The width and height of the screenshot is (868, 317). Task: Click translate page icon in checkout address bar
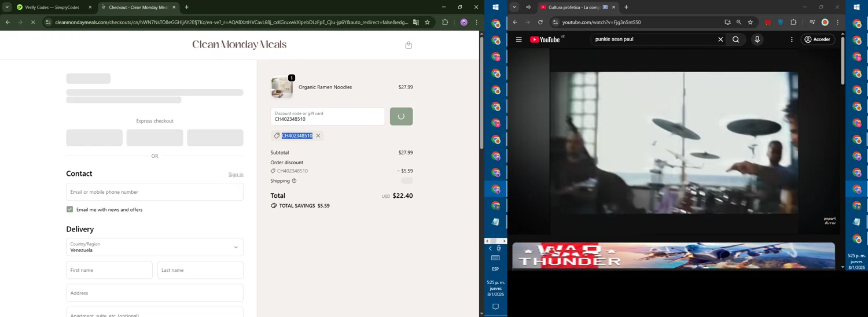pyautogui.click(x=415, y=23)
